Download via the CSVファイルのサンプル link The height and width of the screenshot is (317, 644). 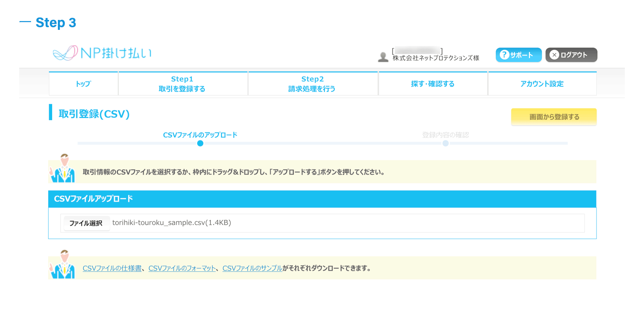pyautogui.click(x=252, y=268)
